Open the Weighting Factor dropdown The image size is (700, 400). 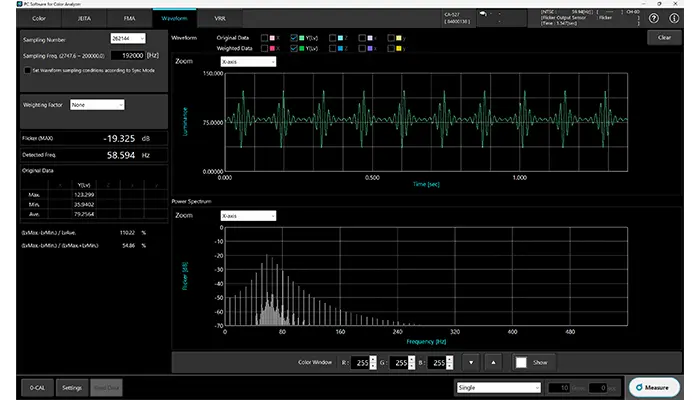click(x=97, y=104)
